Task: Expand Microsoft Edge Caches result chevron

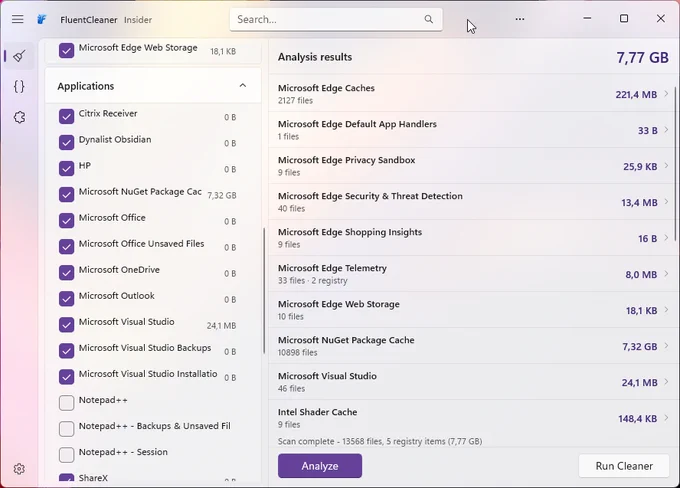Action: point(666,93)
